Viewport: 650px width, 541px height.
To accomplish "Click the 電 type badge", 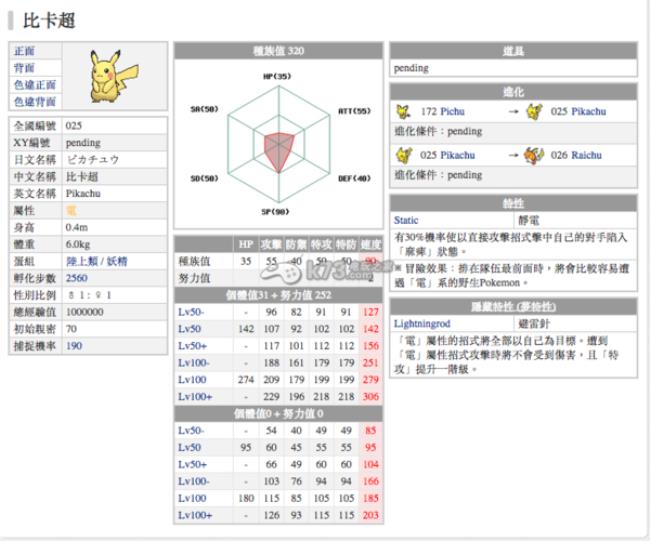I will click(x=71, y=211).
